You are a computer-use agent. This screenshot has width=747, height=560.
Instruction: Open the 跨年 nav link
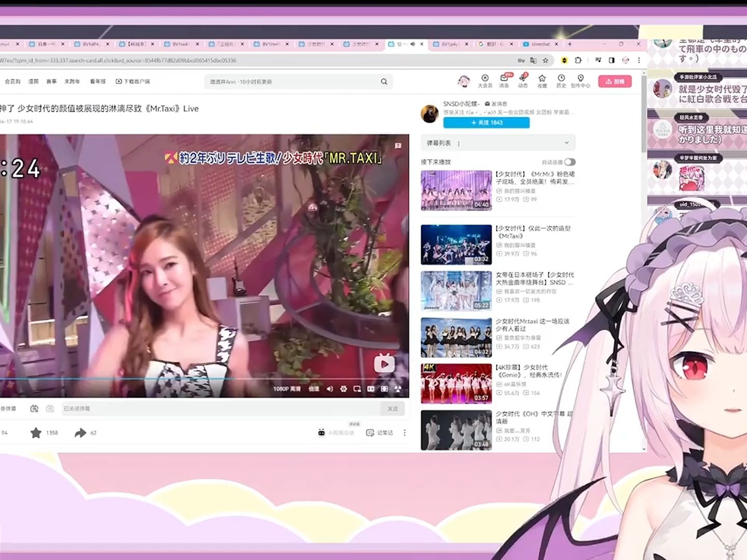[72, 81]
